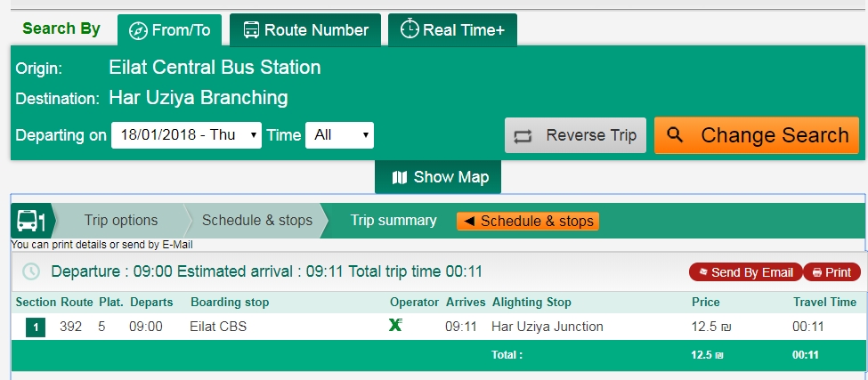
Task: Click the magnifier icon on Change Search
Action: coord(675,134)
